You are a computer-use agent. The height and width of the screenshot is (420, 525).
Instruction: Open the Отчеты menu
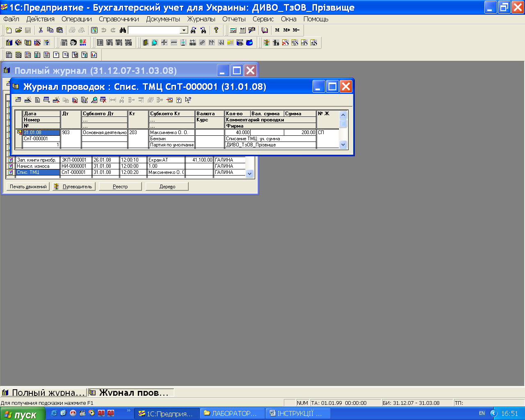pos(234,19)
